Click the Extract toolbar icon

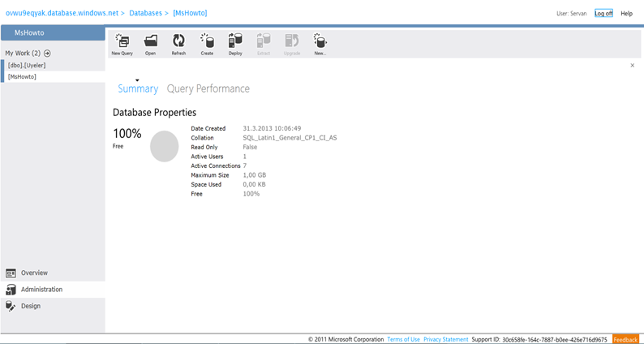click(x=264, y=41)
